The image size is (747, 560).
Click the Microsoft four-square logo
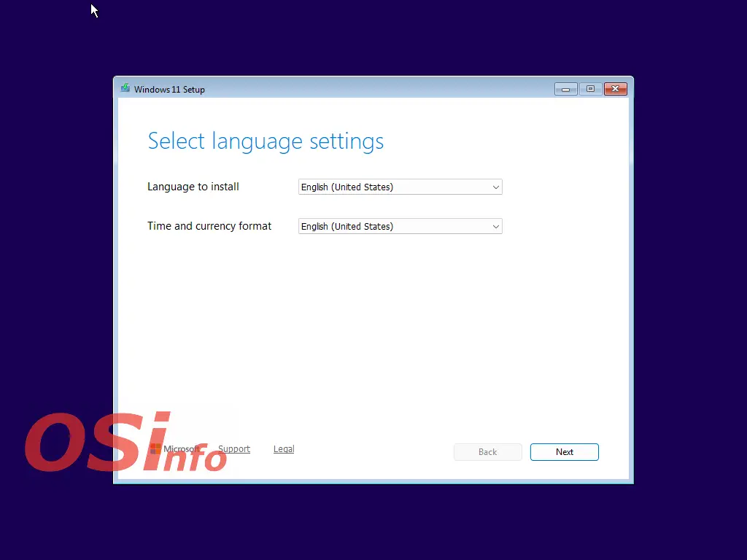[155, 449]
